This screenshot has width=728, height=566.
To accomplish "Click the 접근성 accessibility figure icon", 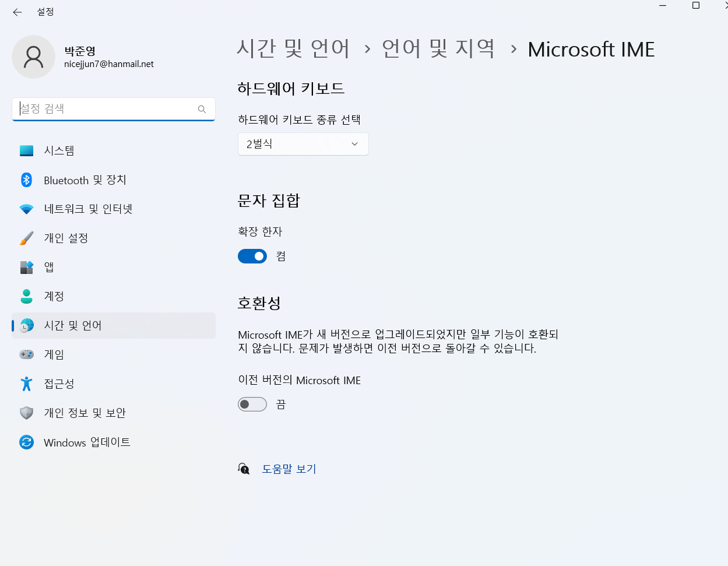I will (26, 384).
